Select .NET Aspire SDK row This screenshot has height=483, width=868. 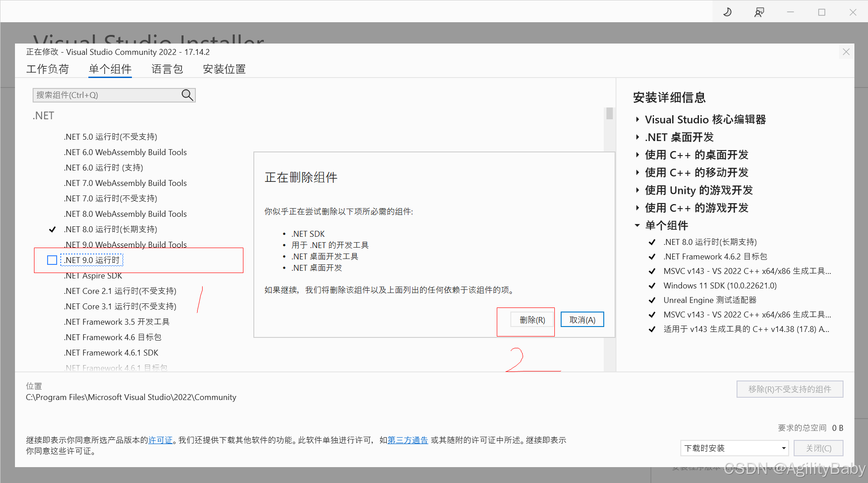pos(93,276)
